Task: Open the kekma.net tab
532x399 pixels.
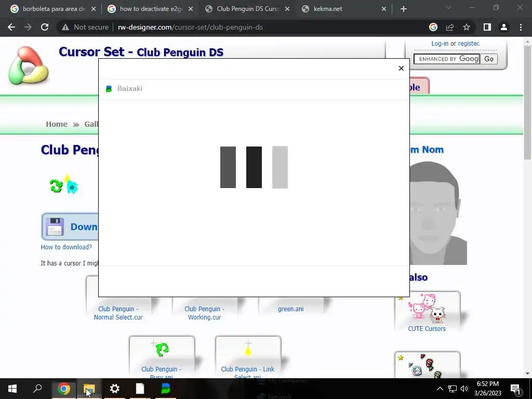Action: [x=328, y=9]
